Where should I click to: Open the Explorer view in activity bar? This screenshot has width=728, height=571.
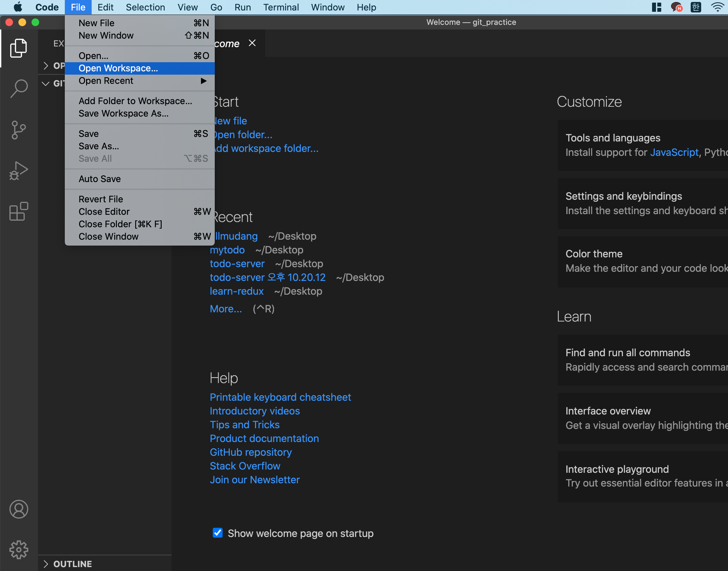click(x=19, y=48)
